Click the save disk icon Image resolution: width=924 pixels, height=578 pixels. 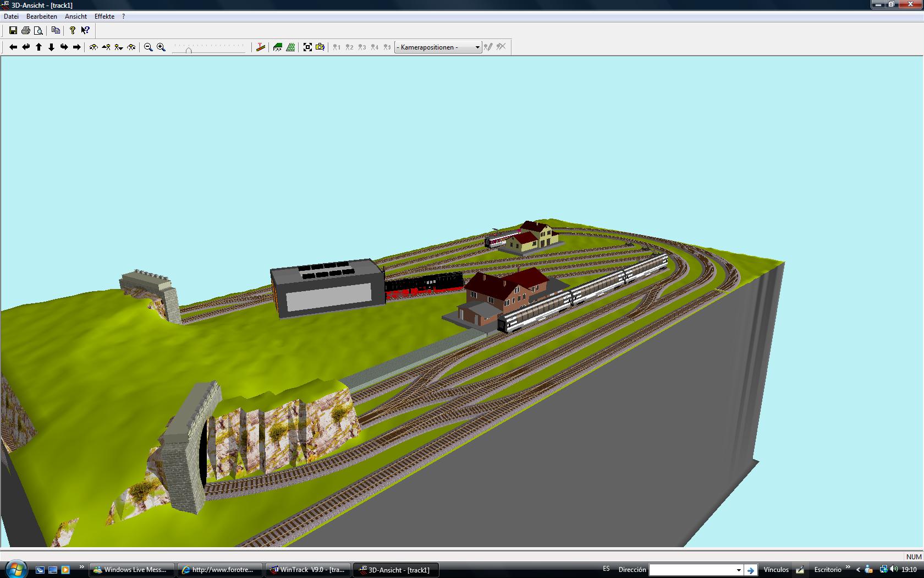[x=13, y=31]
